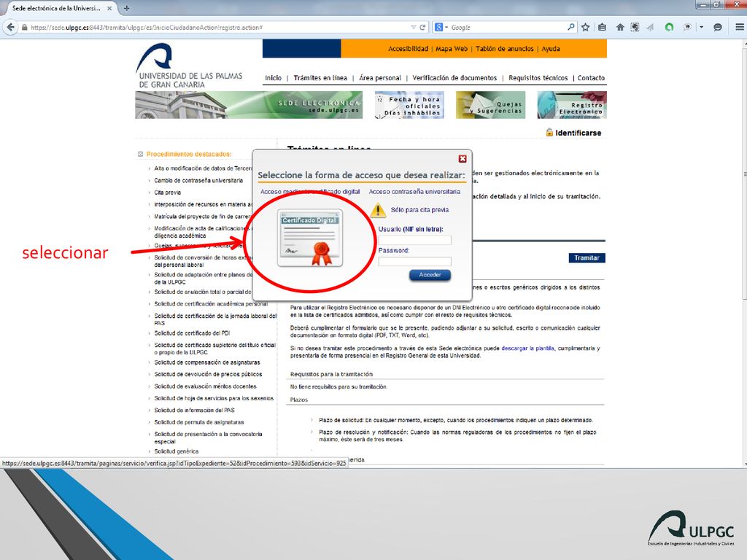
Task: Open the Ayuda link
Action: (x=551, y=49)
